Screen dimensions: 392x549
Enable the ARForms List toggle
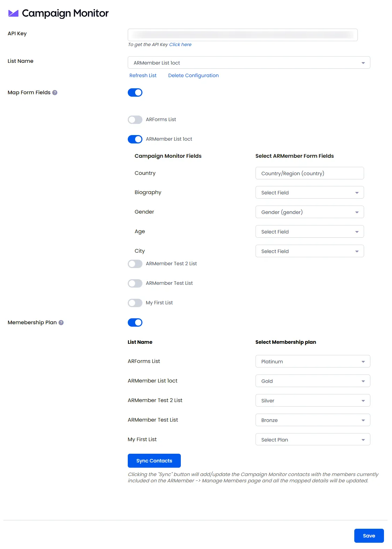135,120
